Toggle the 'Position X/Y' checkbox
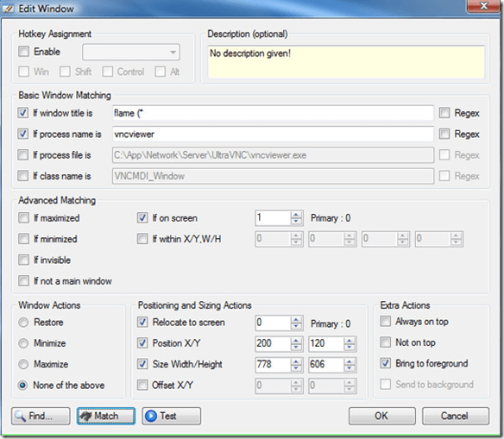This screenshot has width=504, height=439. (x=142, y=343)
